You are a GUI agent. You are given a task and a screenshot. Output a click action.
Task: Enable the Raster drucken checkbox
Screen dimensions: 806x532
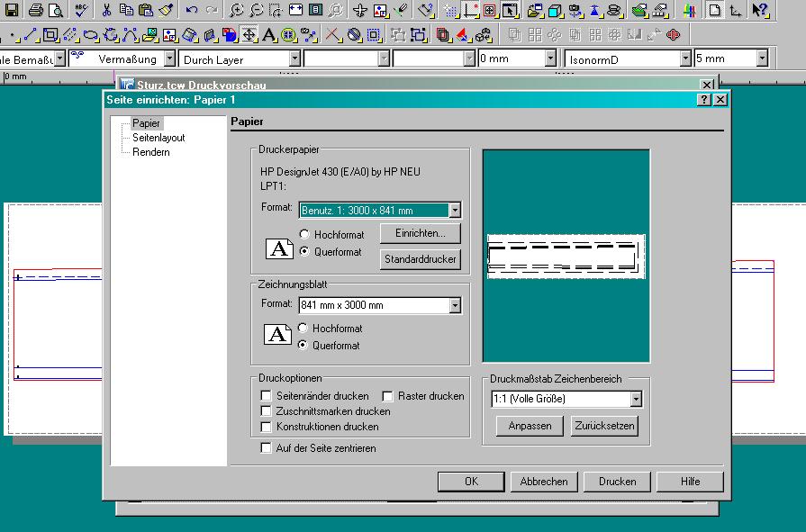pyautogui.click(x=387, y=396)
